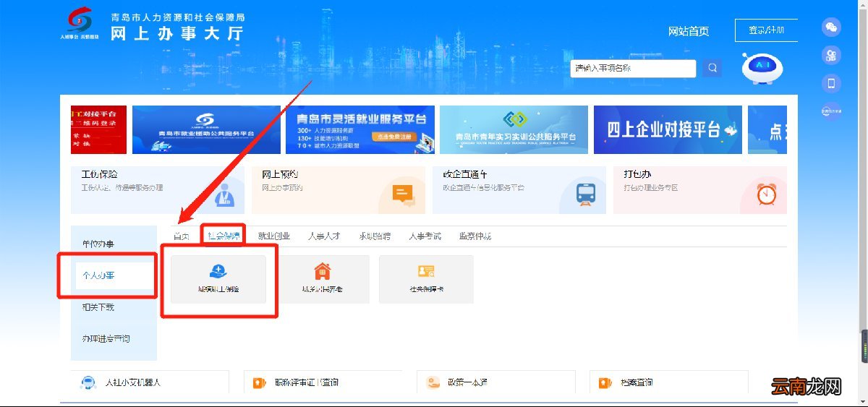Open the 青岛市就业援助公共服务平台 banner
The width and height of the screenshot is (868, 407).
click(x=206, y=129)
